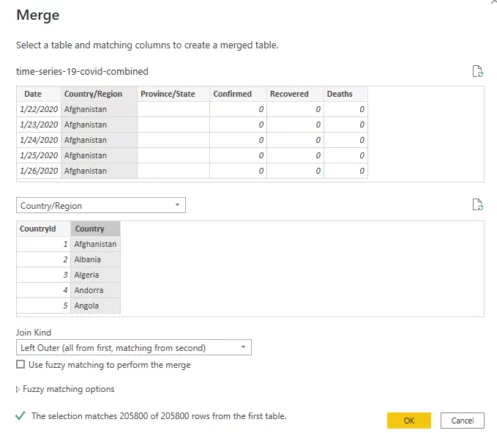This screenshot has height=433, width=497.
Task: Click OK to confirm merge
Action: click(409, 420)
